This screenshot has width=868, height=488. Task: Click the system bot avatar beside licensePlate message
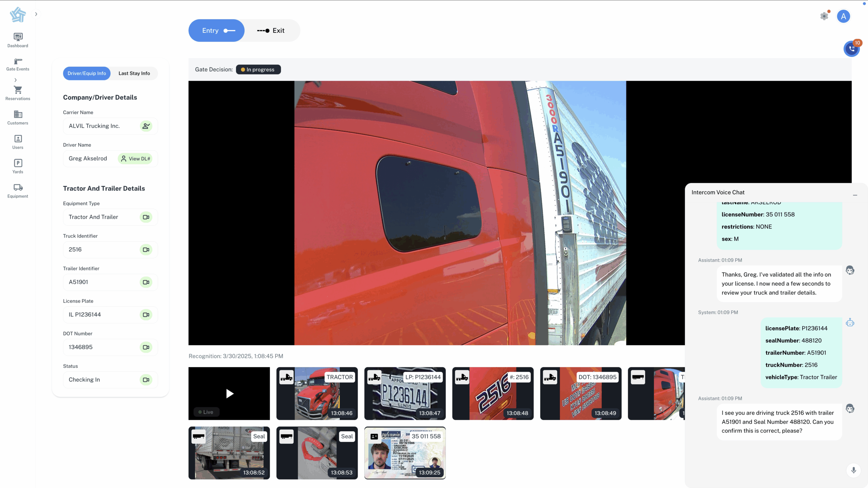(850, 323)
